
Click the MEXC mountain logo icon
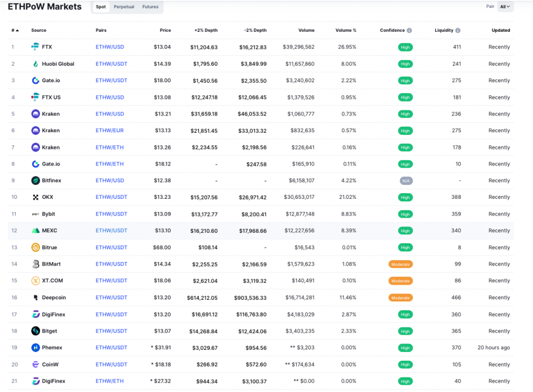click(35, 231)
